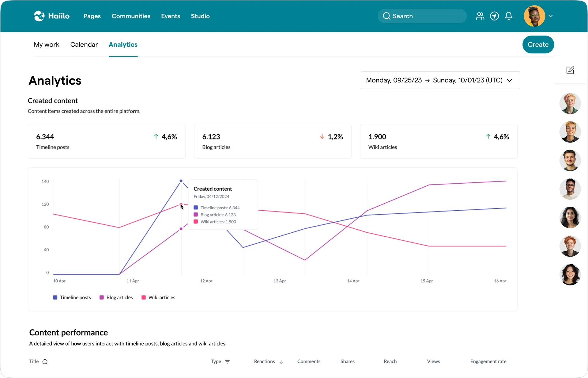Click the Title column search icon
This screenshot has height=378, width=588.
pos(45,362)
